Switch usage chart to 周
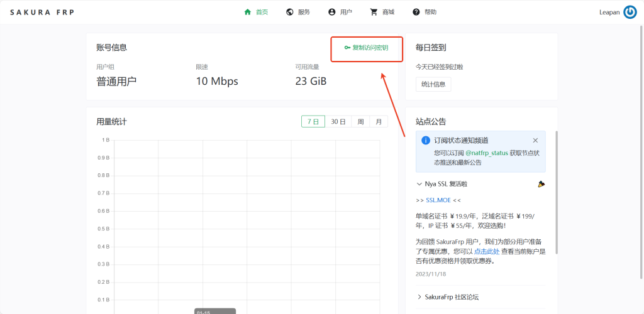Viewport: 644px width, 314px height. click(360, 122)
